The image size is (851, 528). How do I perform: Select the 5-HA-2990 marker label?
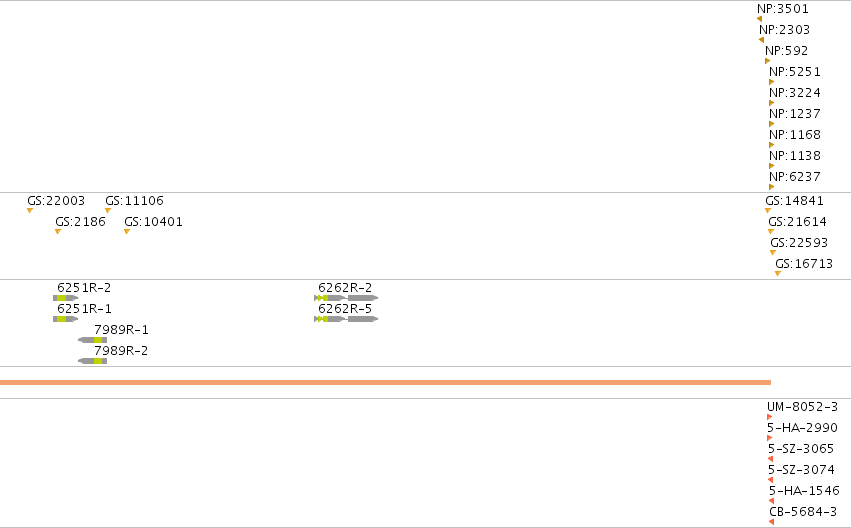[x=802, y=428]
